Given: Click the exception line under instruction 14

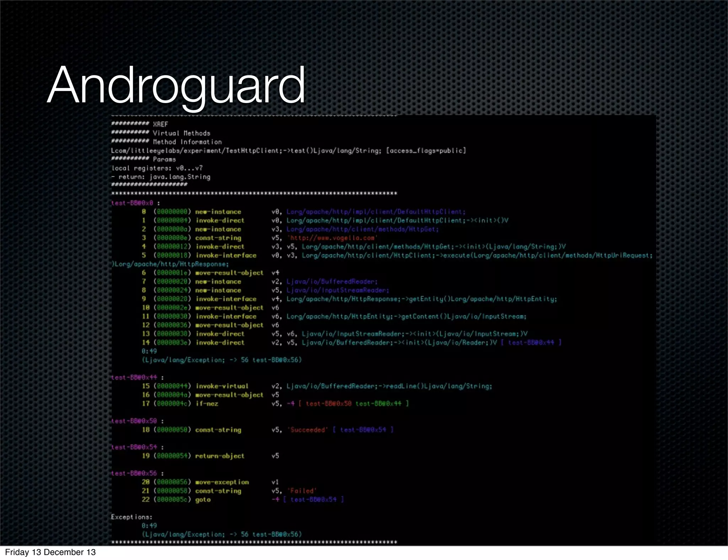Looking at the screenshot, I should [221, 360].
